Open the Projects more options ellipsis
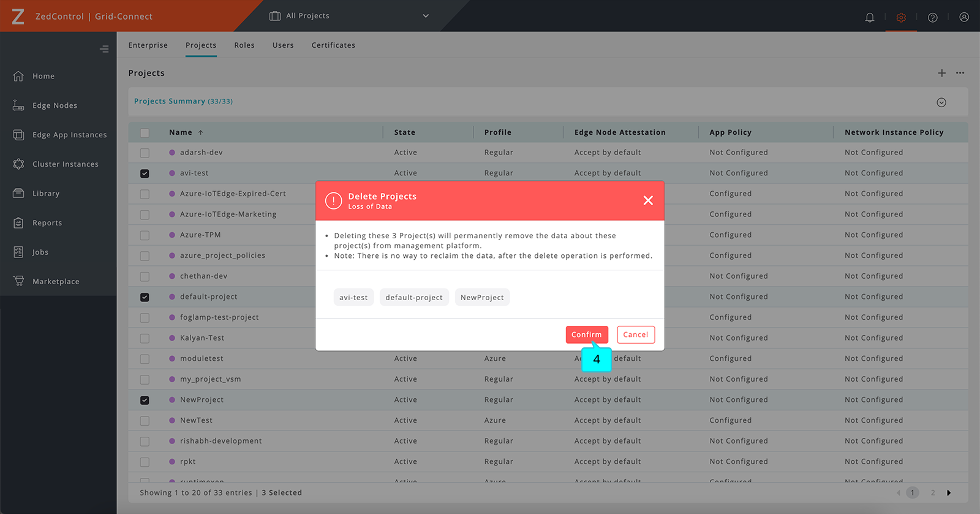 [x=960, y=73]
